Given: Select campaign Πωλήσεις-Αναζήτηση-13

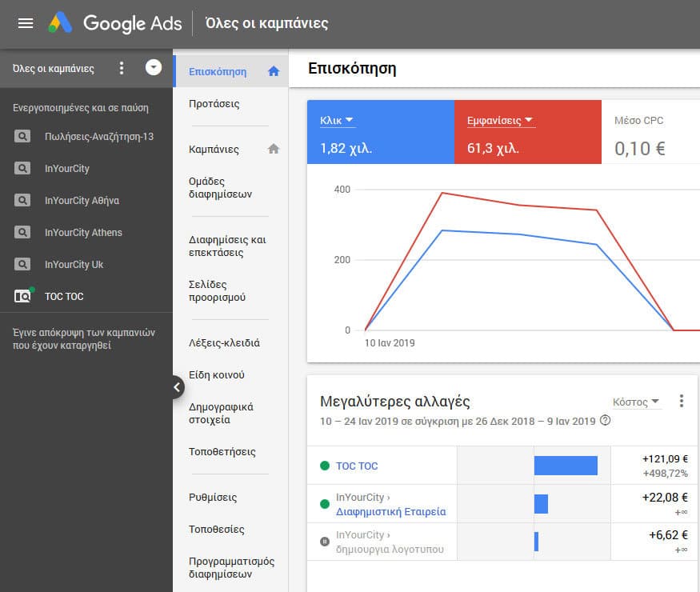Looking at the screenshot, I should [x=99, y=136].
